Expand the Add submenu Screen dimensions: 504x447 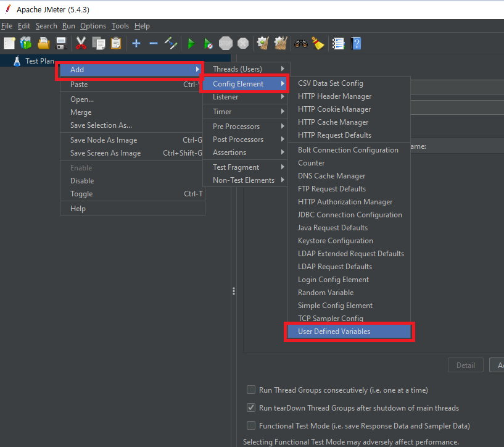pos(130,70)
